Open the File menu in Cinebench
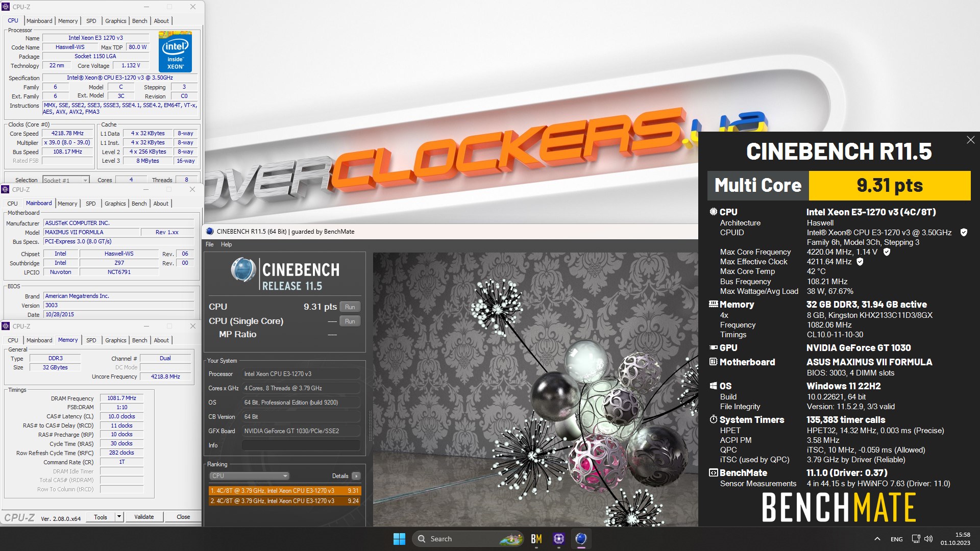 [x=209, y=244]
